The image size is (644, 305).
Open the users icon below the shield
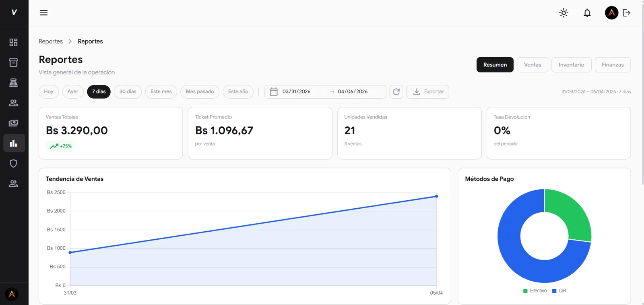13,183
